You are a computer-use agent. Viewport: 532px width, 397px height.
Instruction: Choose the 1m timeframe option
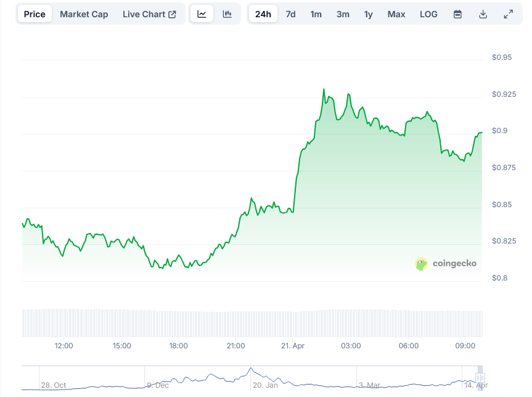(315, 14)
